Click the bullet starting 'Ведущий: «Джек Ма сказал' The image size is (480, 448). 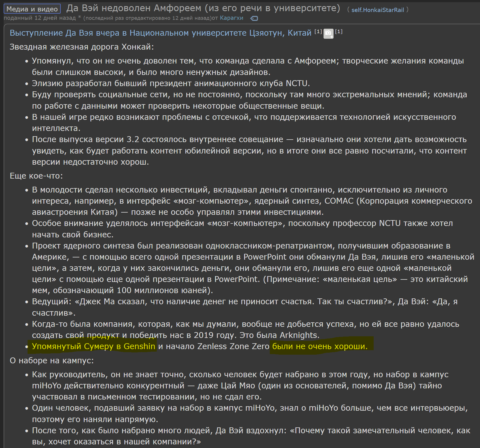245,307
